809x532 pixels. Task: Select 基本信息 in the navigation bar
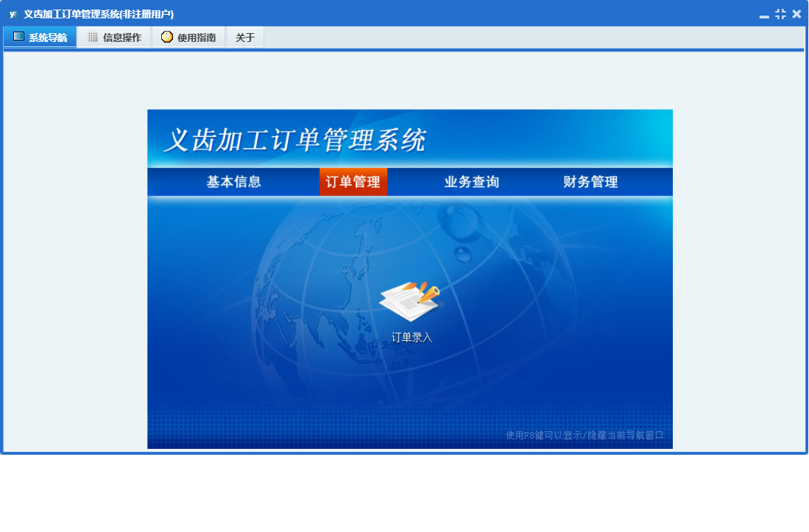[234, 182]
